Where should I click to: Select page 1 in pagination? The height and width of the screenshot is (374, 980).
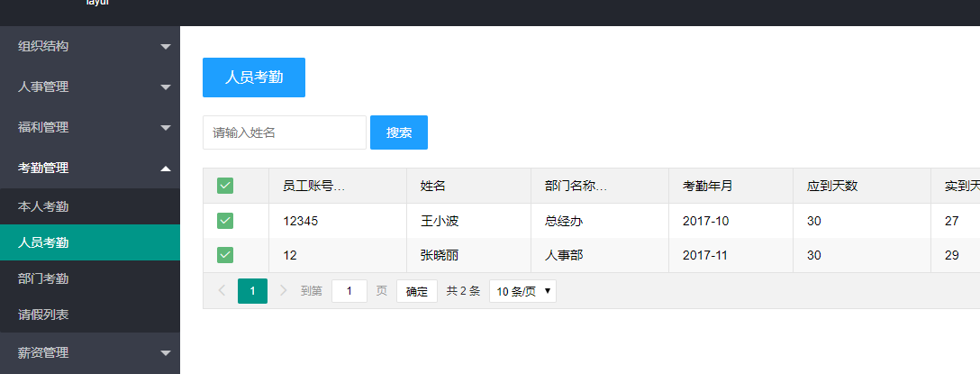click(252, 291)
